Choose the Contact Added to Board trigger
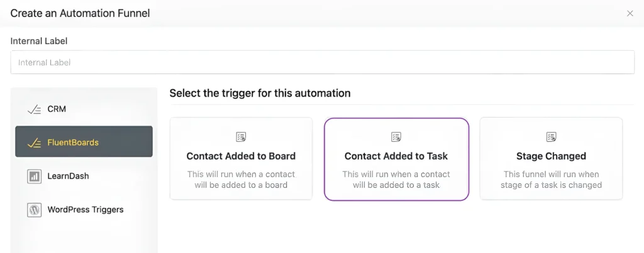The image size is (644, 253). (x=241, y=156)
